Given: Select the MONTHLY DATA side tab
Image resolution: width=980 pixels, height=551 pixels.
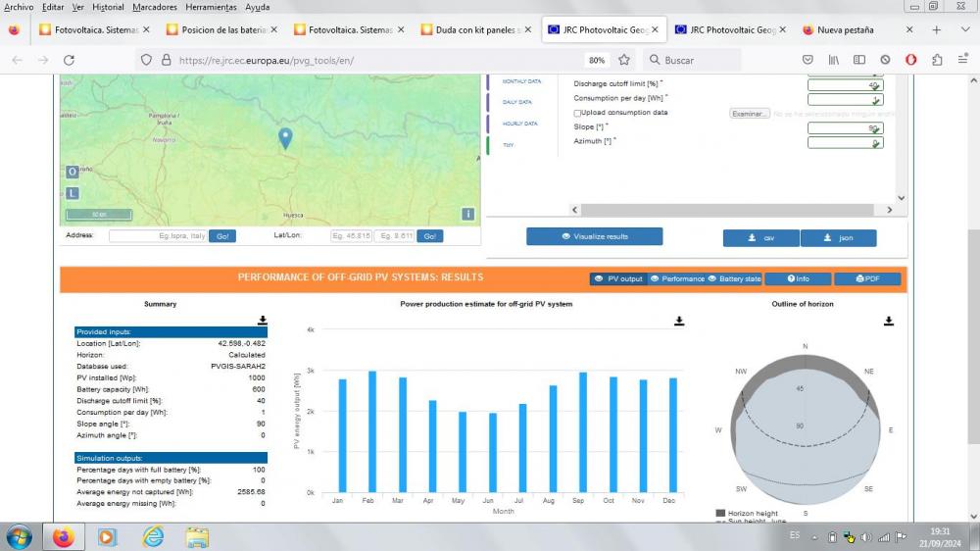Looking at the screenshot, I should click(521, 81).
